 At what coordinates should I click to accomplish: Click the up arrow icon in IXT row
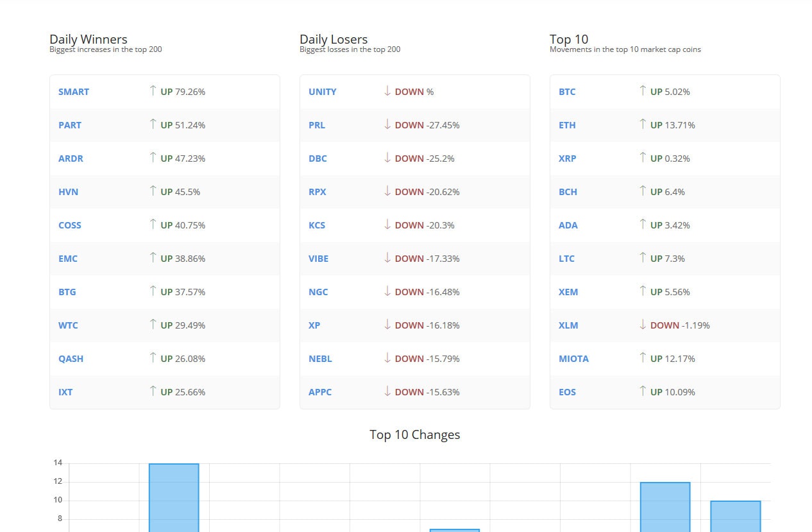153,391
